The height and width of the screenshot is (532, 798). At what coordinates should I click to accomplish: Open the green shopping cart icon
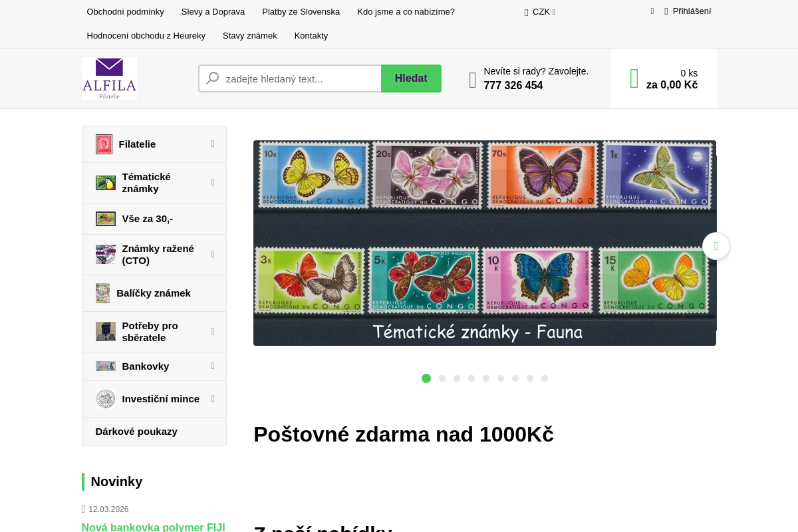[634, 78]
